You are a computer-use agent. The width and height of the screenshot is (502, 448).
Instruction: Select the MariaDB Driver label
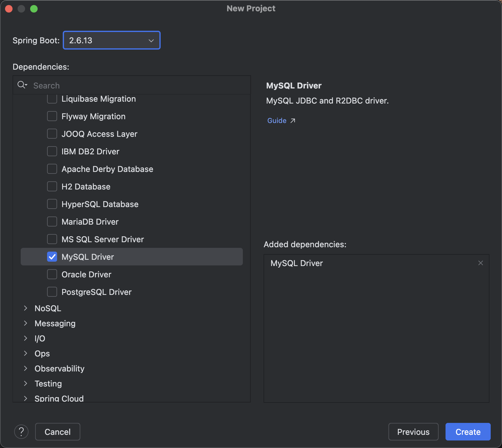click(90, 222)
